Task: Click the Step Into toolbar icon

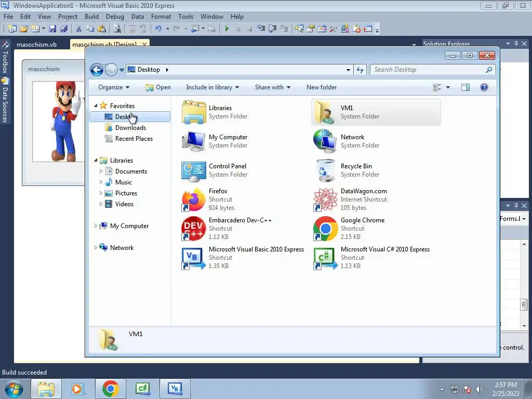Action: point(261,29)
